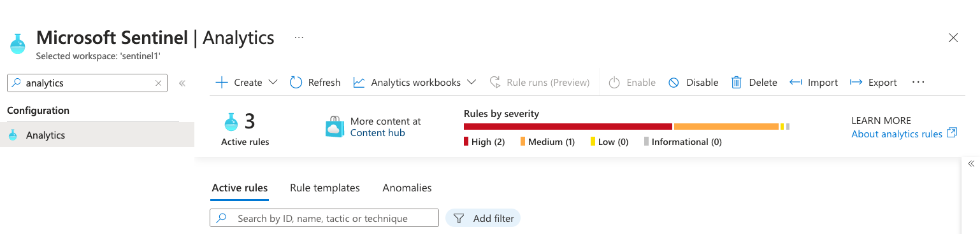Image resolution: width=980 pixels, height=234 pixels.
Task: Click the Create plus icon
Action: point(221,83)
